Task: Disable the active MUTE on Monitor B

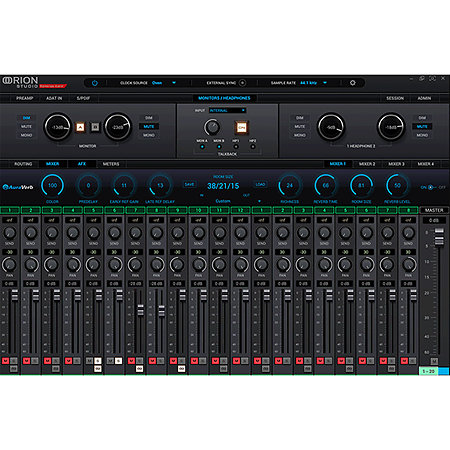Action: pyautogui.click(x=149, y=127)
